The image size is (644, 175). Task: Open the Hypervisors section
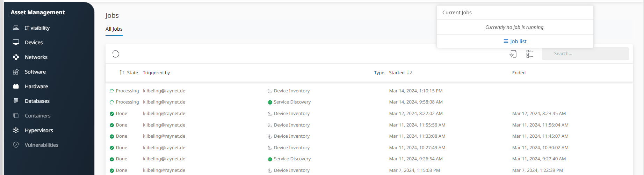click(x=39, y=130)
